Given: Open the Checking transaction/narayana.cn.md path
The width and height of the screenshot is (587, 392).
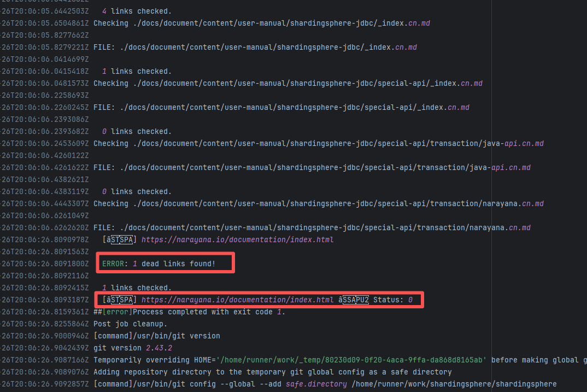Looking at the screenshot, I should (x=318, y=203).
